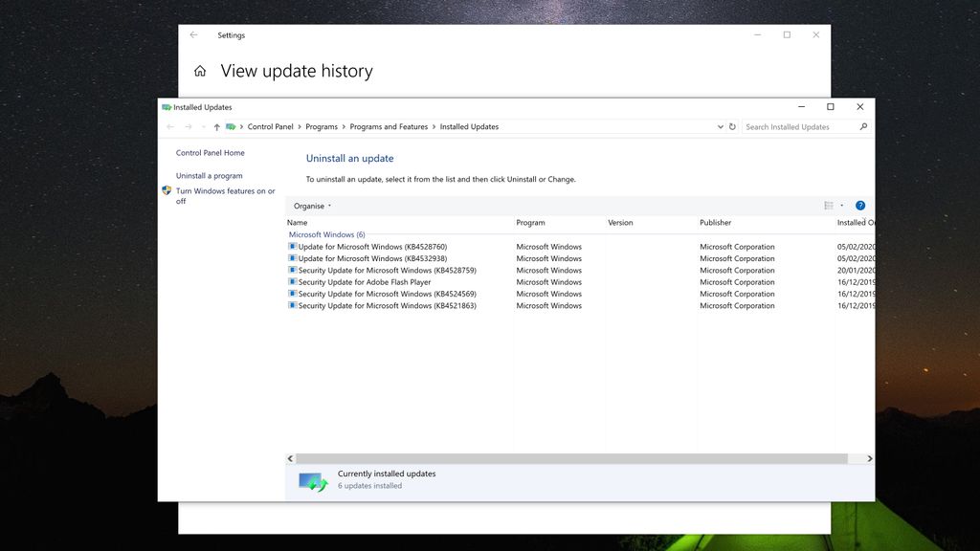The width and height of the screenshot is (980, 551).
Task: Click the icon next to update KB4528760
Action: (292, 246)
